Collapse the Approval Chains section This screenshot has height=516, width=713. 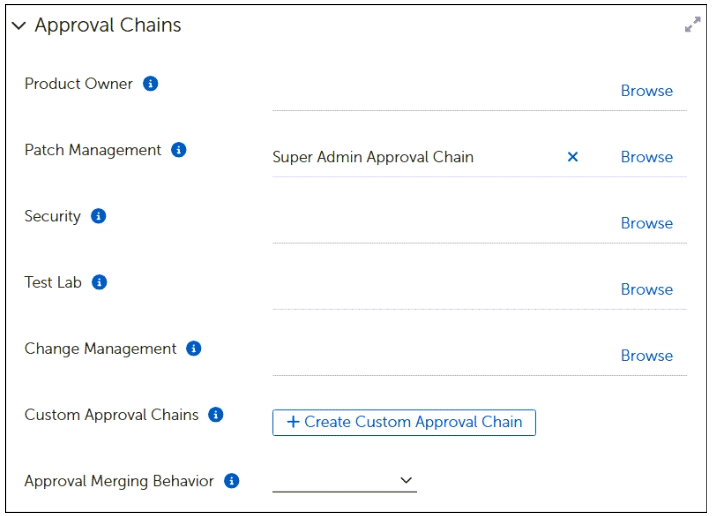coord(19,26)
